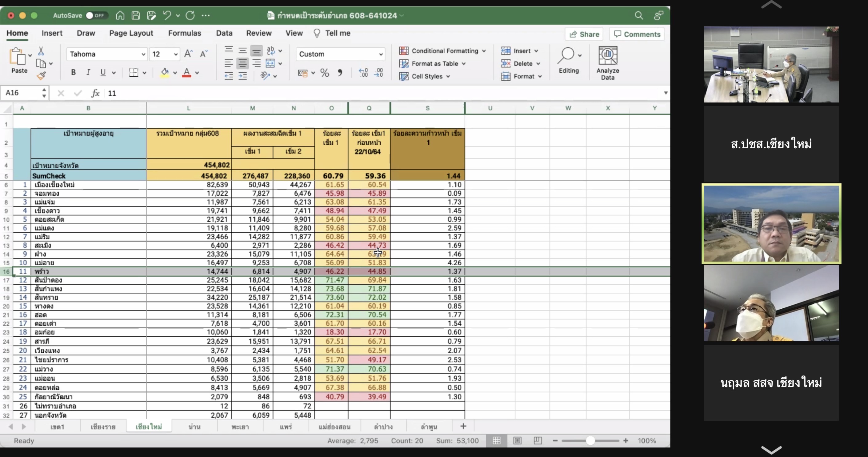Image resolution: width=868 pixels, height=457 pixels.
Task: Click the Name Box showing A16
Action: pyautogui.click(x=24, y=93)
